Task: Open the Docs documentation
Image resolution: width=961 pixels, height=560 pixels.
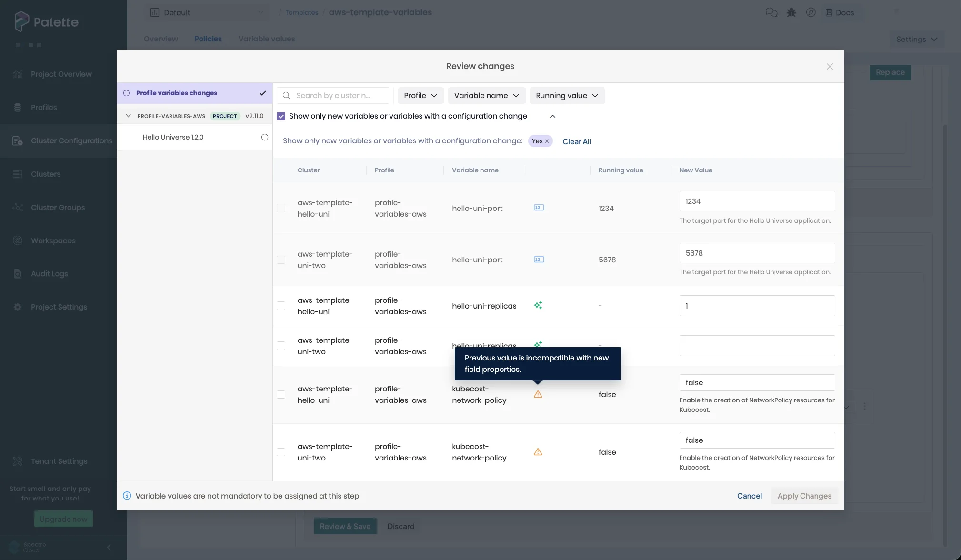Action: (x=841, y=12)
